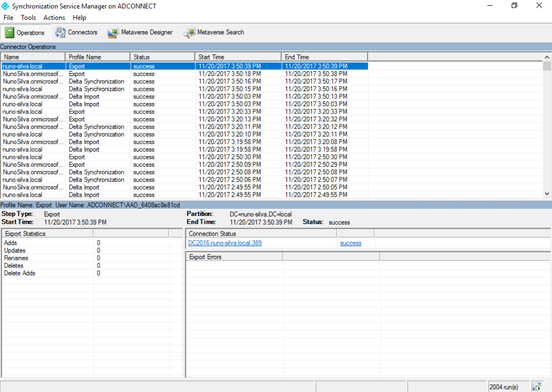Select Delta Synchronization run started 3:20:10 PM
This screenshot has height=392, width=552.
(x=185, y=134)
